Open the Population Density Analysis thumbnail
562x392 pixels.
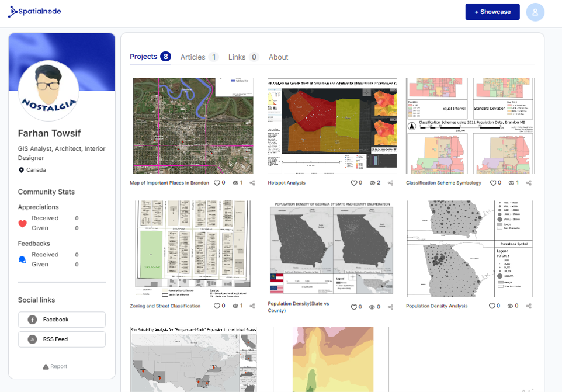point(470,249)
